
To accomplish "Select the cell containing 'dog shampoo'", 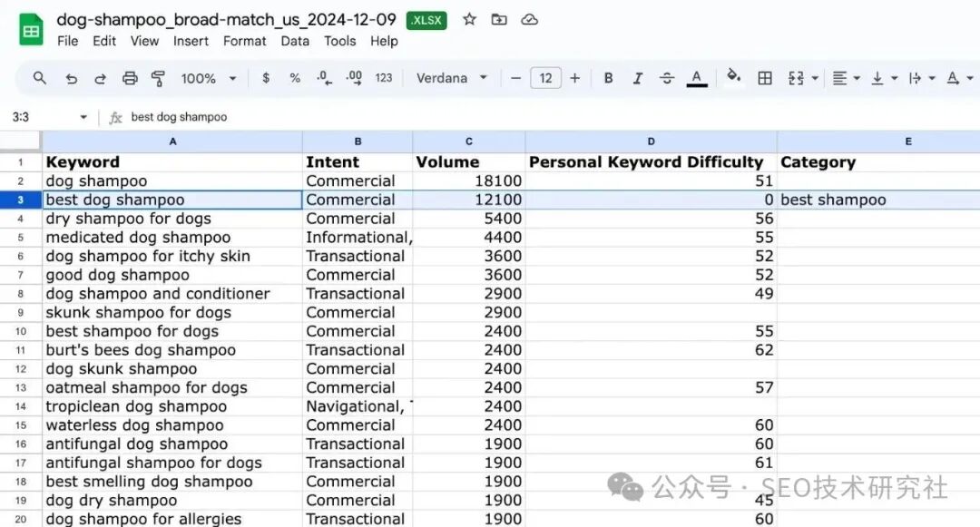I will pos(172,181).
